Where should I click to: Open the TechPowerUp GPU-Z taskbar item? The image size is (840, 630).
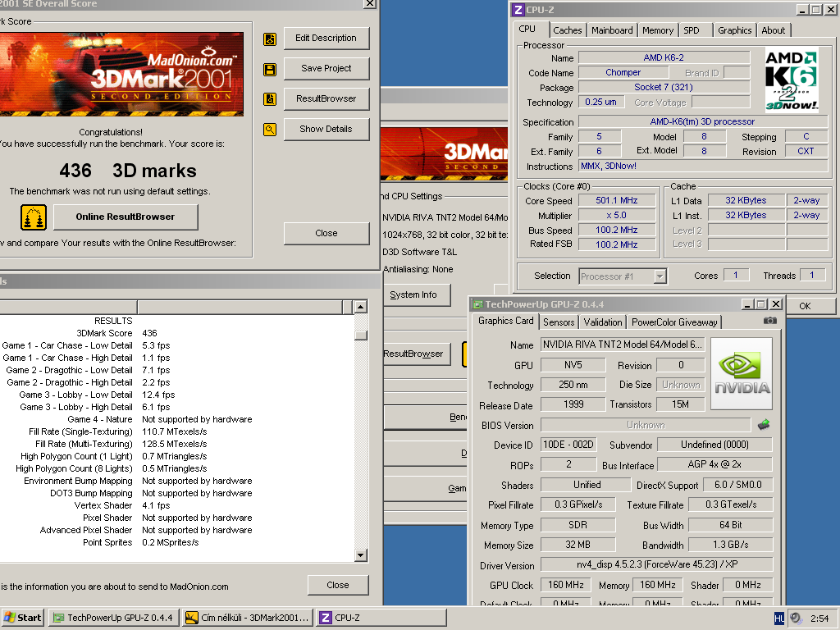pos(113,618)
